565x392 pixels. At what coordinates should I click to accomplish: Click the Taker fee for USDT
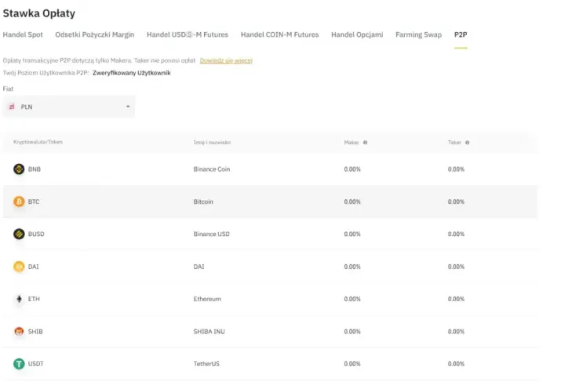pyautogui.click(x=456, y=364)
